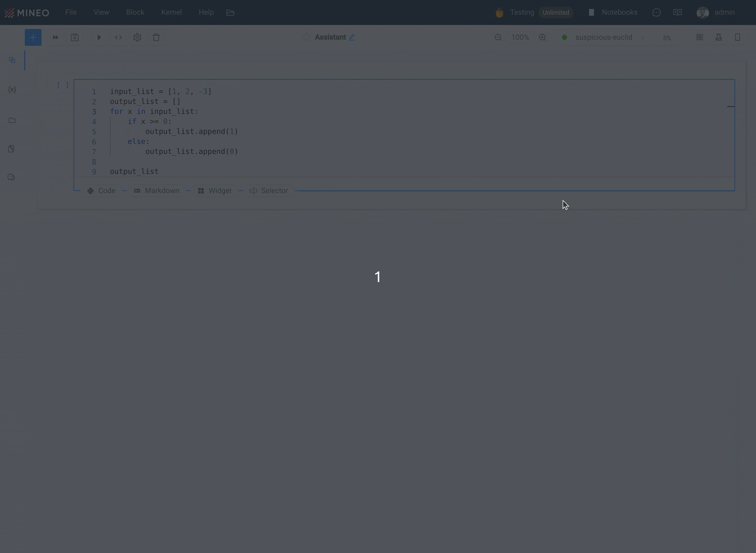
Task: Open the comments sidebar icon
Action: (11, 177)
